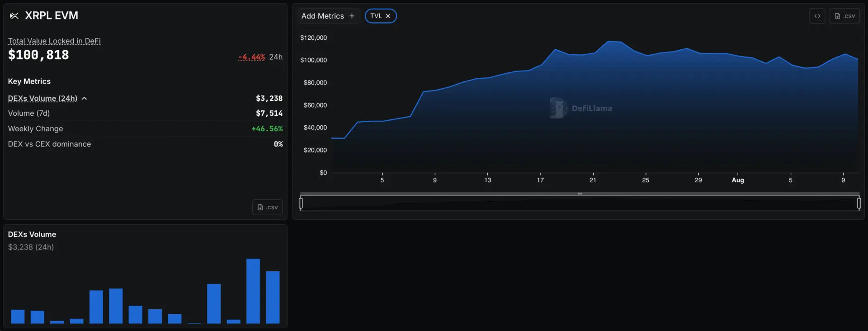Image resolution: width=868 pixels, height=331 pixels.
Task: Click the file icon in the top-right .csv button
Action: [837, 16]
